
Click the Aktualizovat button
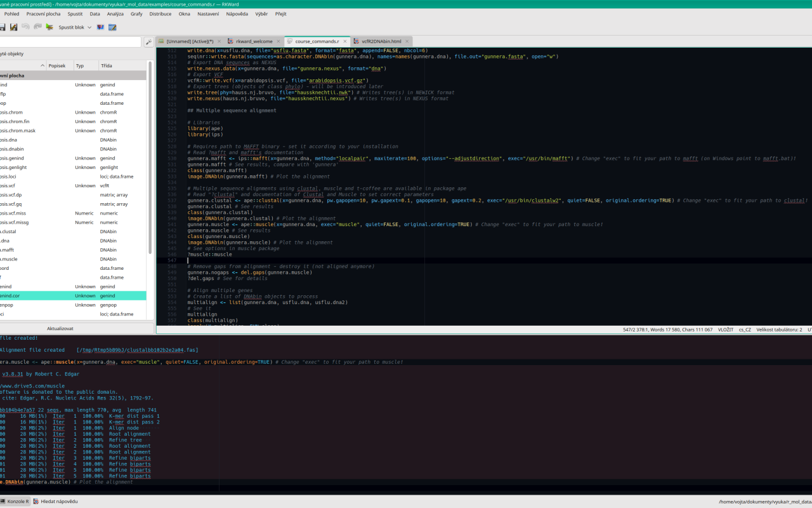coord(60,328)
